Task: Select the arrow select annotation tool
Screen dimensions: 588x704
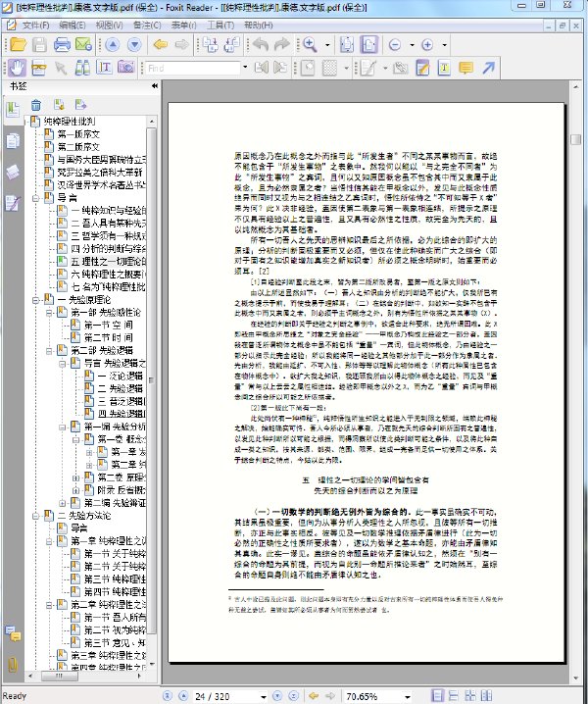Action: tap(60, 68)
